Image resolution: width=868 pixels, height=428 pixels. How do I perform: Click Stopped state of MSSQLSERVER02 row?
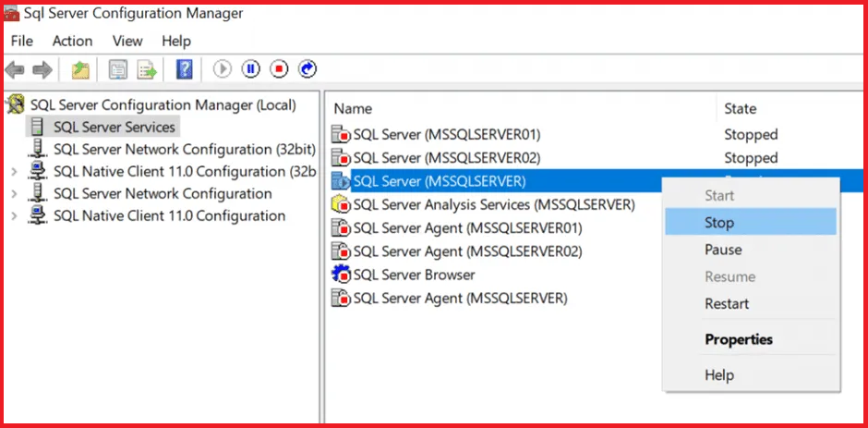pos(751,157)
